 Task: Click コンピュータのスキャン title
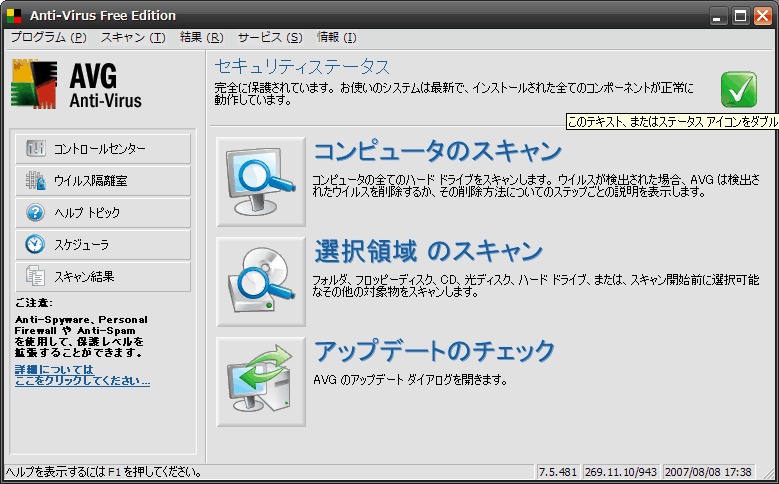click(x=438, y=151)
